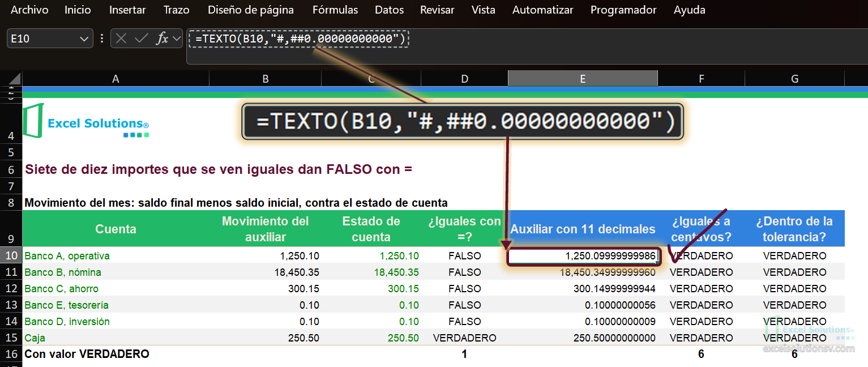Select cell E10 showing 1,250.09999999986
The width and height of the screenshot is (868, 367).
pos(584,256)
